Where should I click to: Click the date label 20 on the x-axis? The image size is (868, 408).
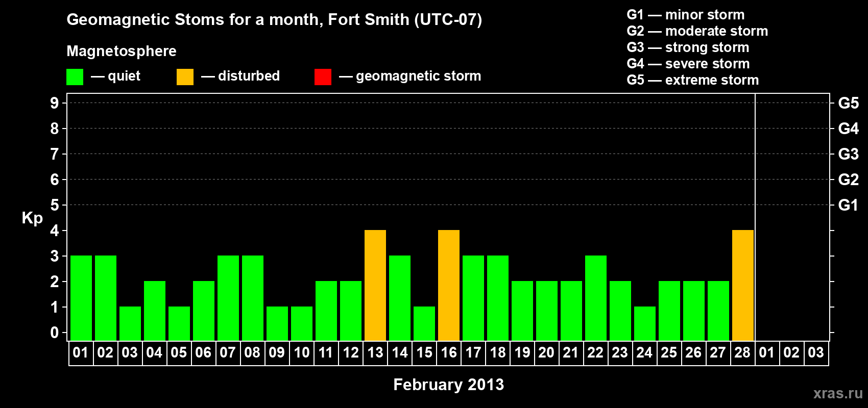tap(546, 353)
